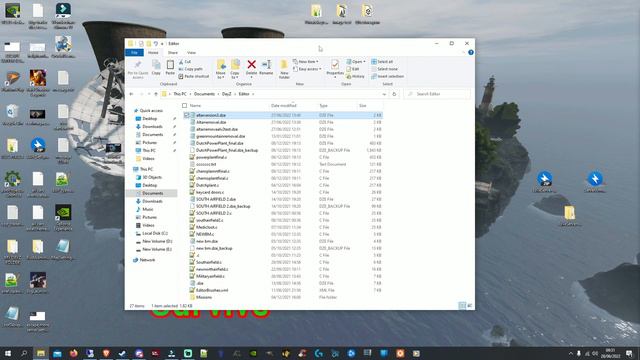Select file EditorBrushes.xml
Viewport: 640px width, 360px height.
212,290
